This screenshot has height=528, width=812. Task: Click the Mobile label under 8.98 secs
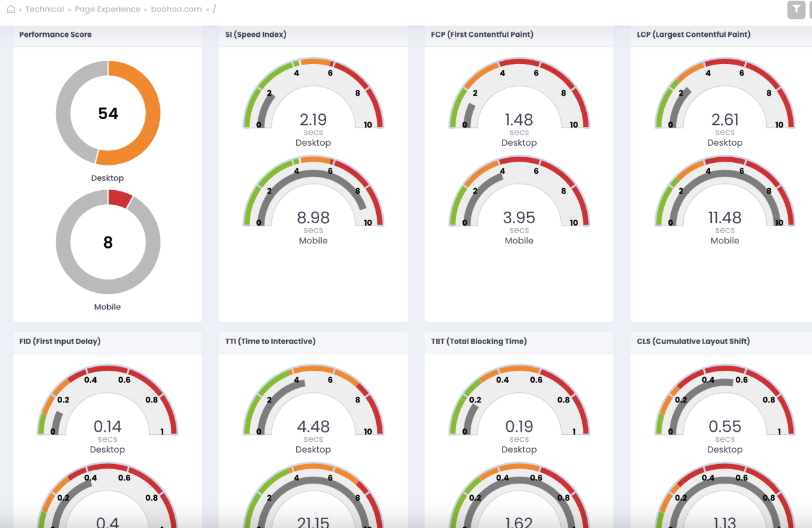(313, 241)
